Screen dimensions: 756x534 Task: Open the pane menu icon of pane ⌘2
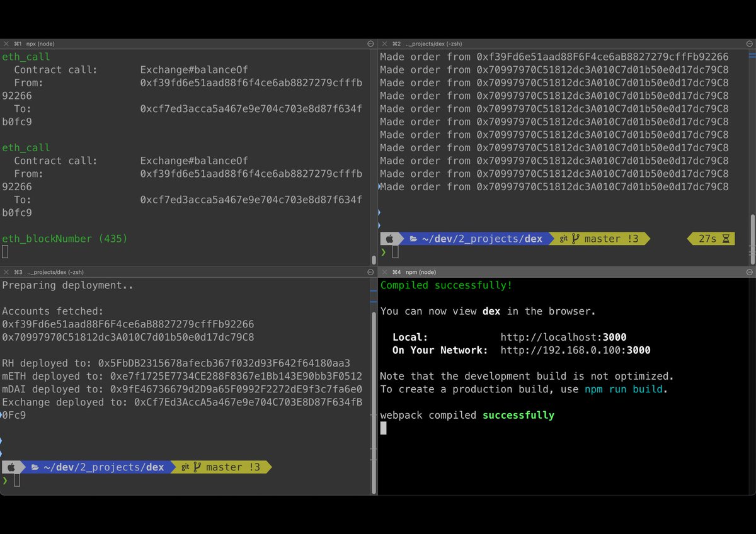tap(750, 44)
